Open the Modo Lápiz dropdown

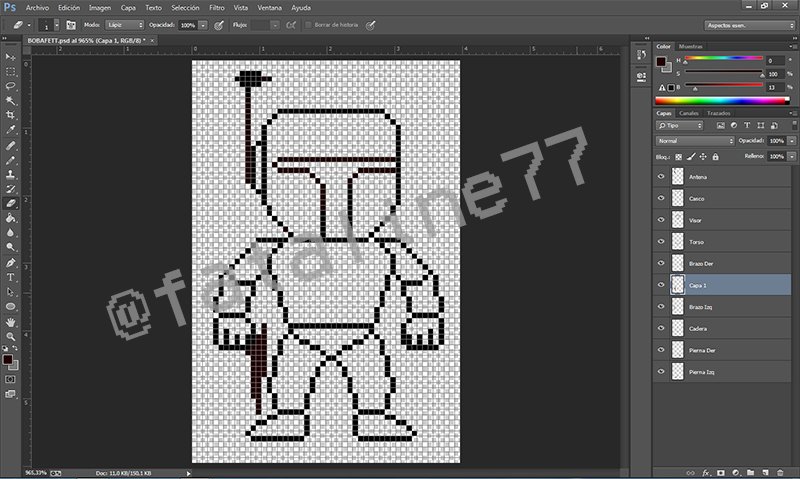coord(124,24)
